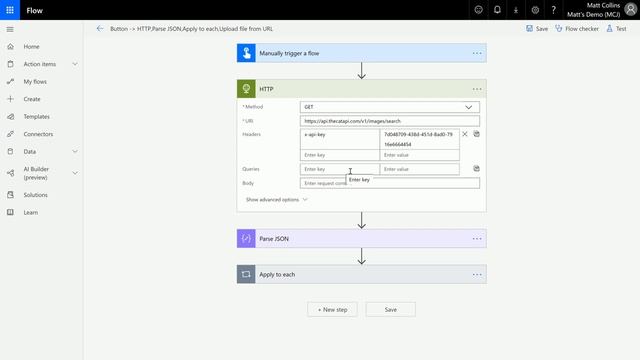The width and height of the screenshot is (640, 360).
Task: Click the Home icon in sidebar
Action: (x=11, y=47)
